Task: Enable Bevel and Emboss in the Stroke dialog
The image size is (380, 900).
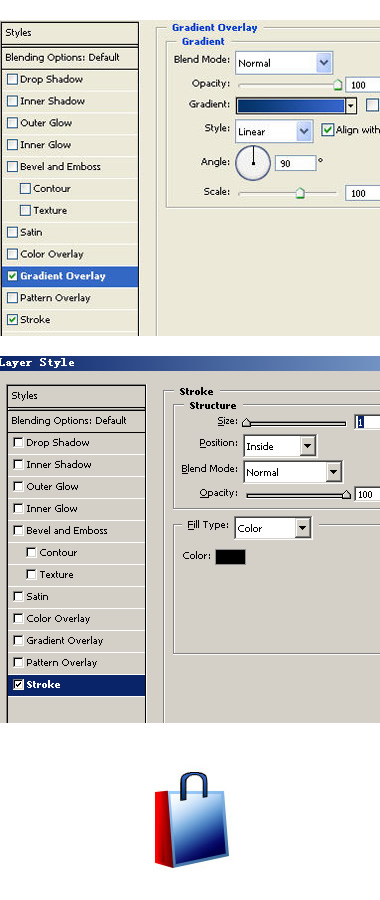Action: [18, 530]
